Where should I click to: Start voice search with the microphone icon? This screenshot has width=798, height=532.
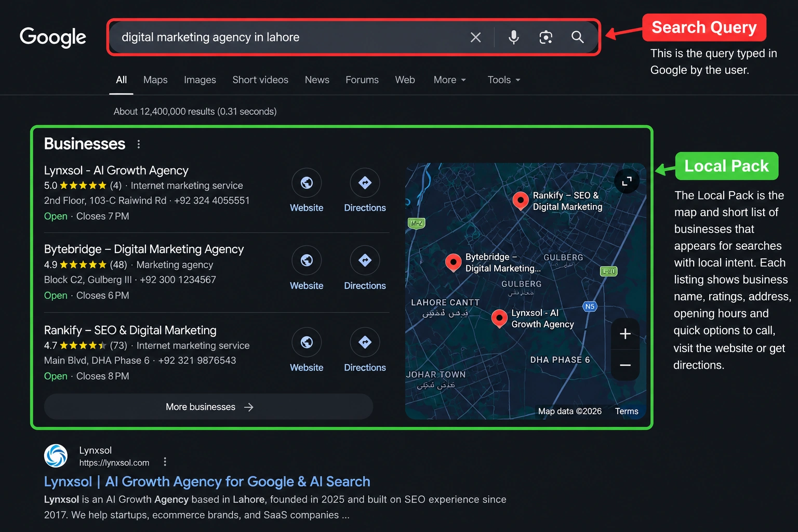coord(513,37)
